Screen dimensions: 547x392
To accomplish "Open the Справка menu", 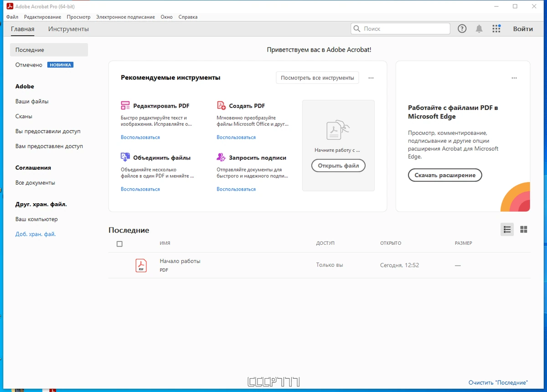I will pyautogui.click(x=188, y=17).
